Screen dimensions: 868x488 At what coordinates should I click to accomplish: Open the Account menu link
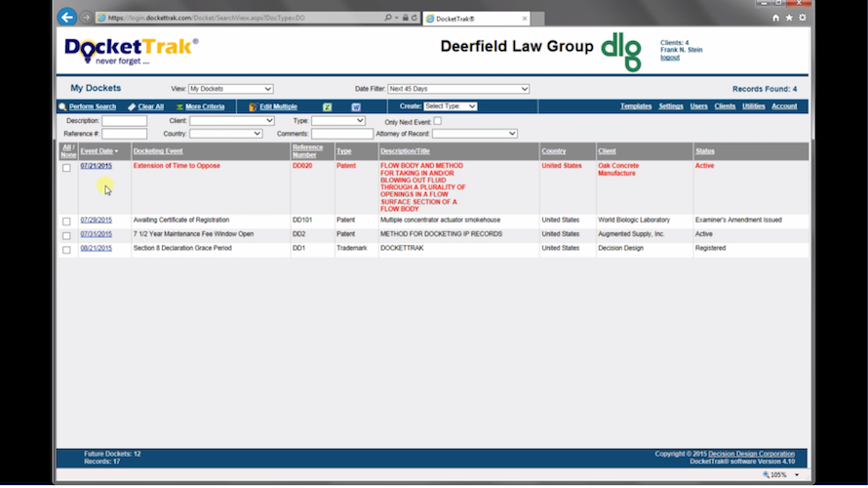click(784, 106)
